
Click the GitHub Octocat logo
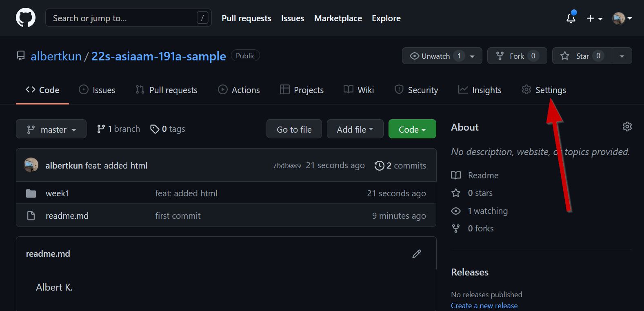pyautogui.click(x=26, y=18)
